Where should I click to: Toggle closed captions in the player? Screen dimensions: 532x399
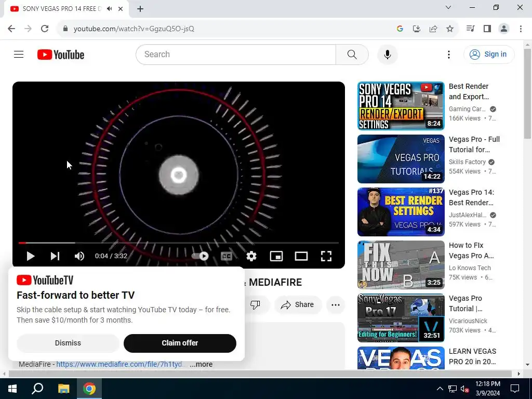[227, 256]
